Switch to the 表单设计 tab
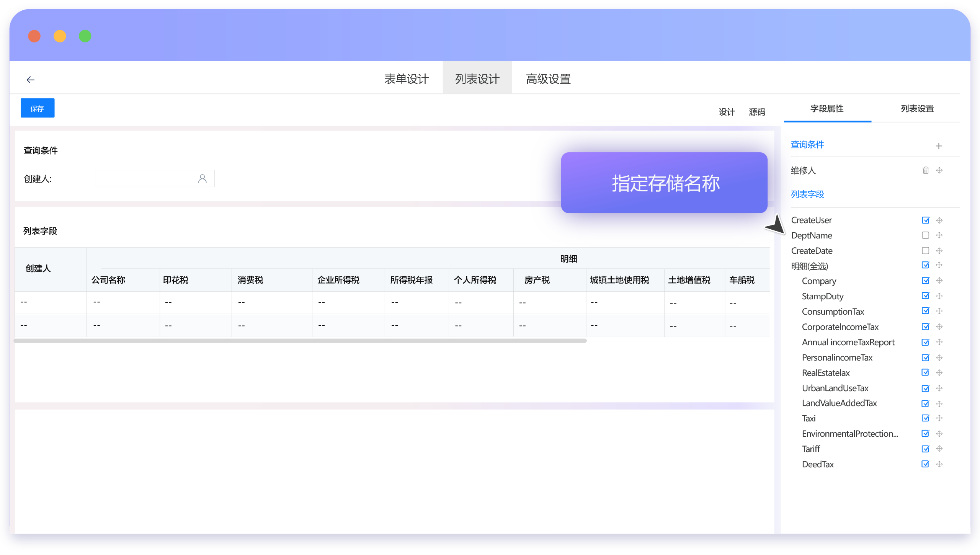Image resolution: width=980 pixels, height=555 pixels. pos(407,79)
